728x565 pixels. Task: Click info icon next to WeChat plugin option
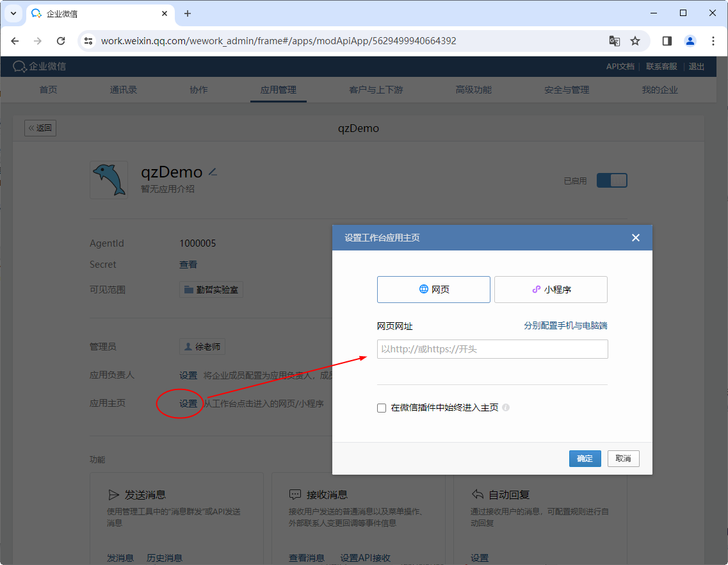pyautogui.click(x=506, y=407)
